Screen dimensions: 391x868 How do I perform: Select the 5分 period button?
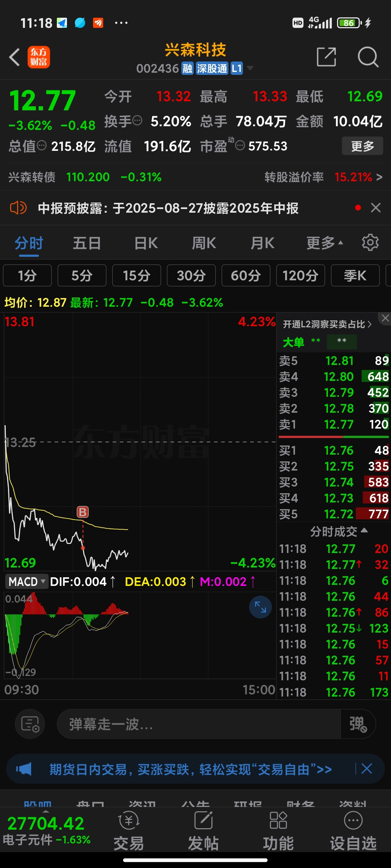82,275
